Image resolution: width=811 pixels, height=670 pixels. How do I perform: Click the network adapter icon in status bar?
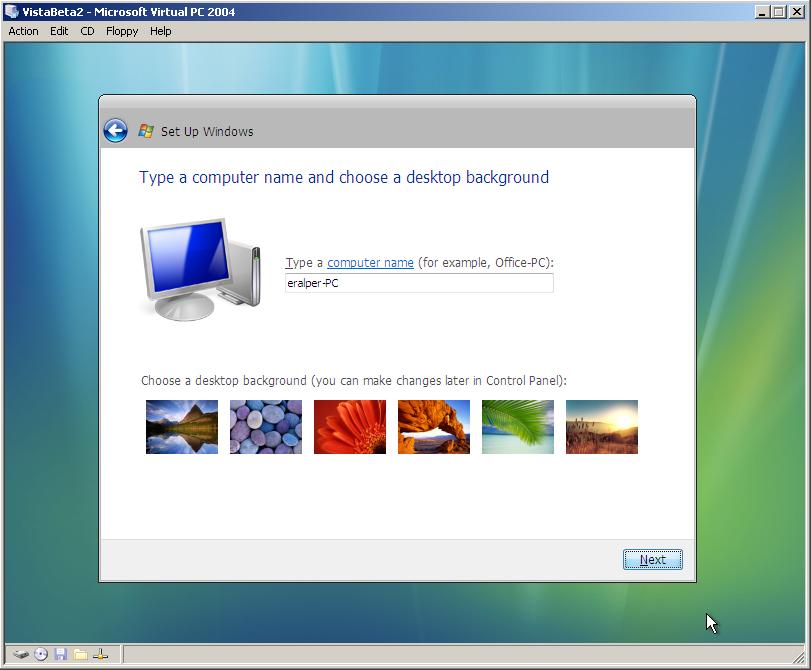[x=100, y=654]
